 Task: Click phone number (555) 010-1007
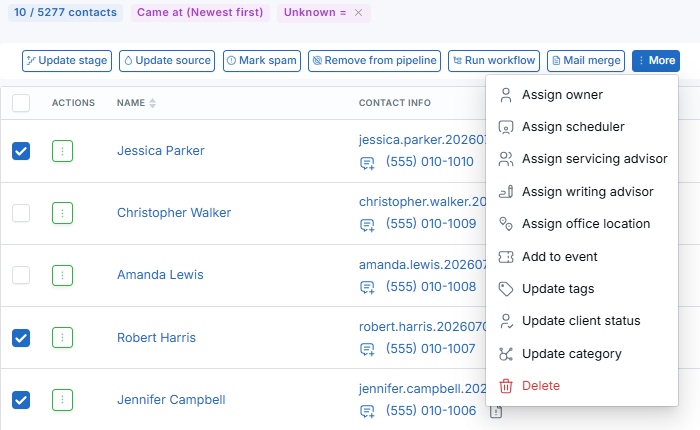coord(431,349)
